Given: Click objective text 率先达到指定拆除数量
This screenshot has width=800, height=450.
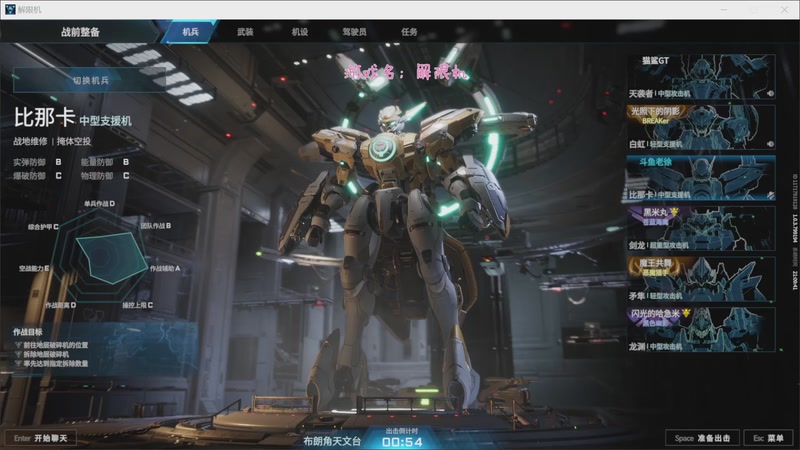Looking at the screenshot, I should coord(56,363).
